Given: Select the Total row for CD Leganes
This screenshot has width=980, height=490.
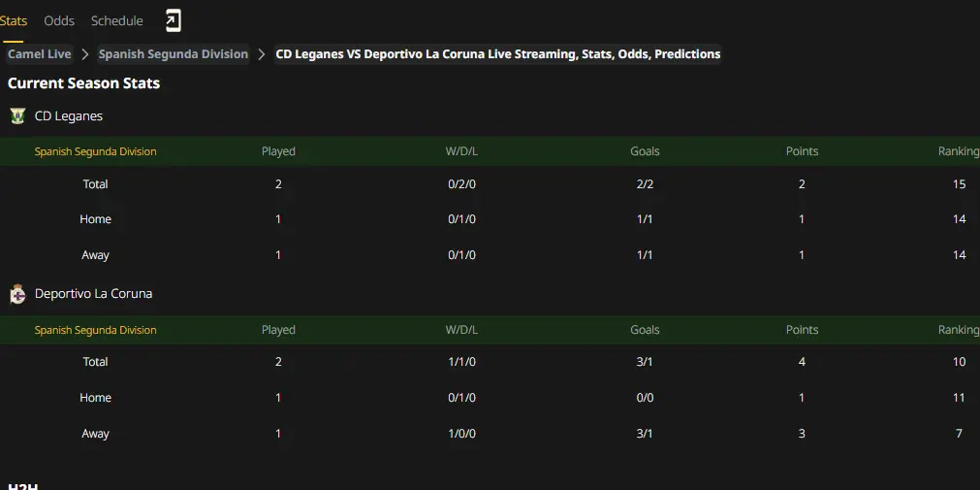Looking at the screenshot, I should (490, 184).
